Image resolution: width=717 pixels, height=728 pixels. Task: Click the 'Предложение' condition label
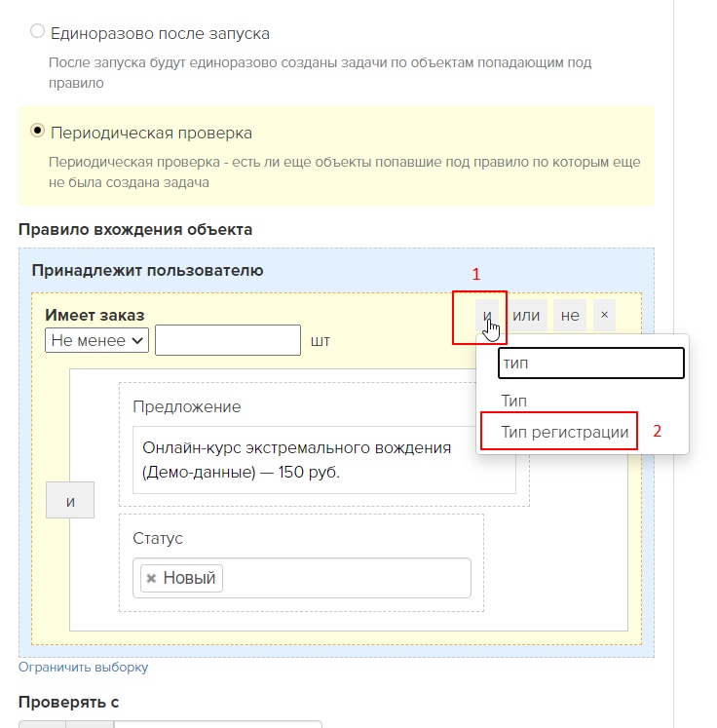pyautogui.click(x=186, y=406)
